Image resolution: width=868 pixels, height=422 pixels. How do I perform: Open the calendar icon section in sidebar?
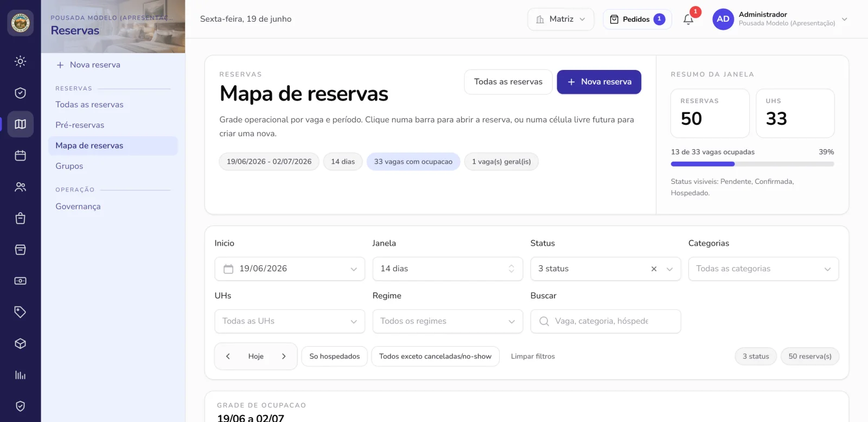coord(21,156)
